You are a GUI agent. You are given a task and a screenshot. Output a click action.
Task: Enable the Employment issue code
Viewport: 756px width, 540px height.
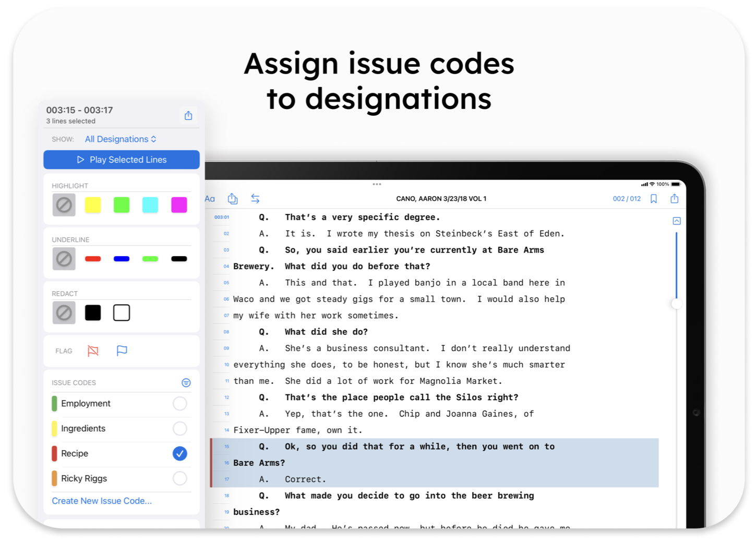click(179, 404)
